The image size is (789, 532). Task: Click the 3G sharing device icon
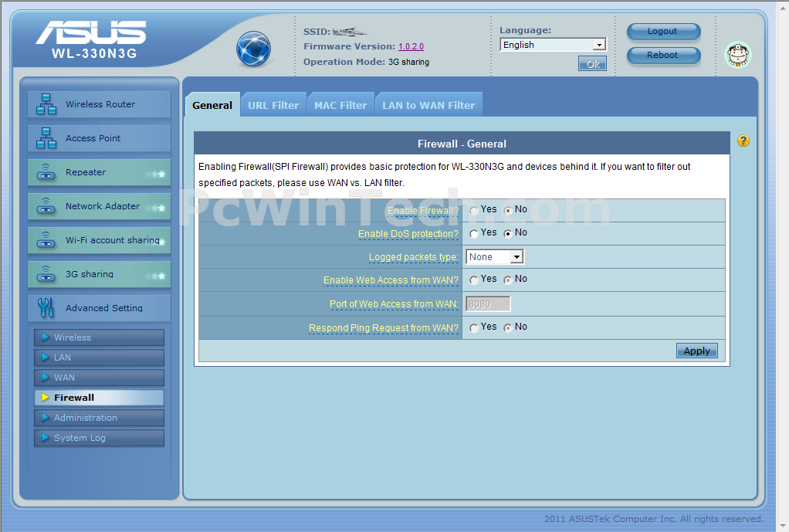point(46,274)
